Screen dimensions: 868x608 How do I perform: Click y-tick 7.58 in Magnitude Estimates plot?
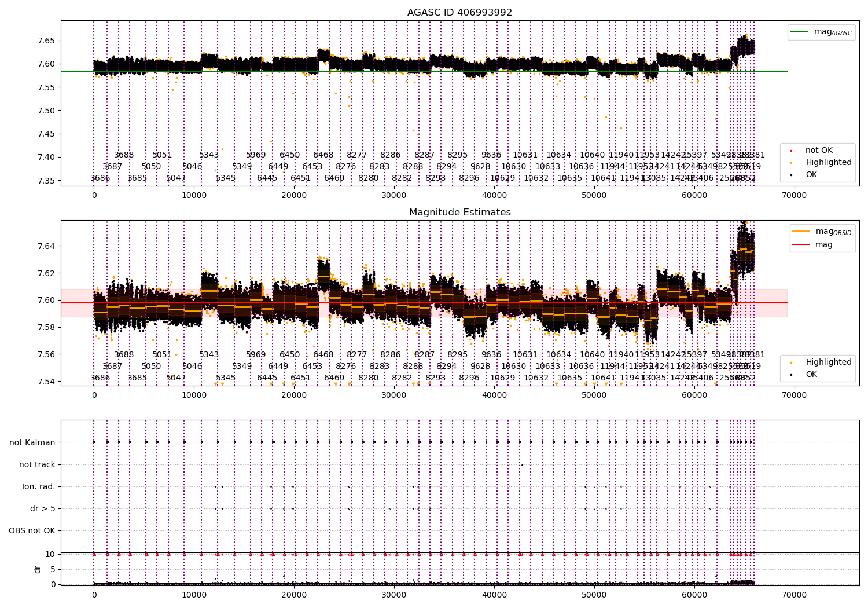pos(46,327)
